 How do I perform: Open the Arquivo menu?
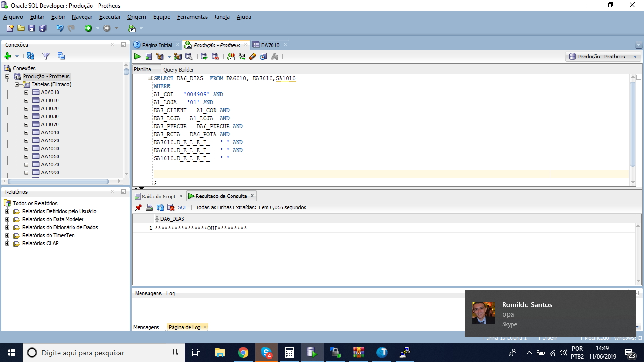point(13,17)
